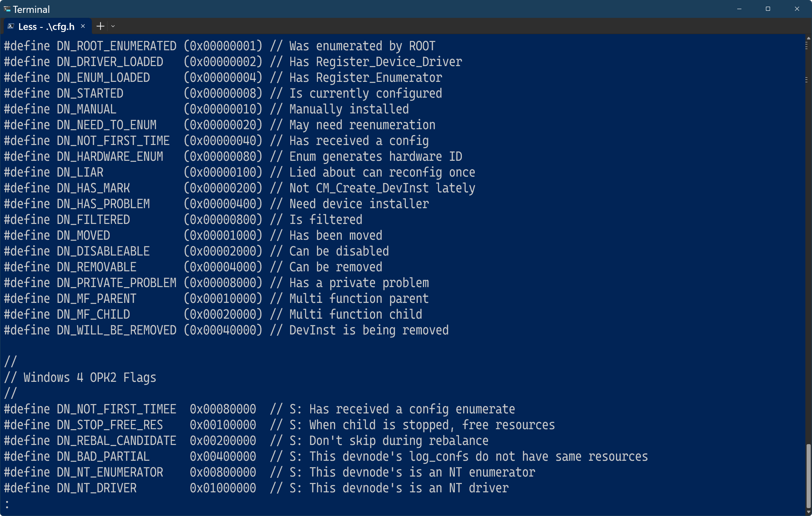
Task: Close the Terminal window
Action: pos(797,9)
